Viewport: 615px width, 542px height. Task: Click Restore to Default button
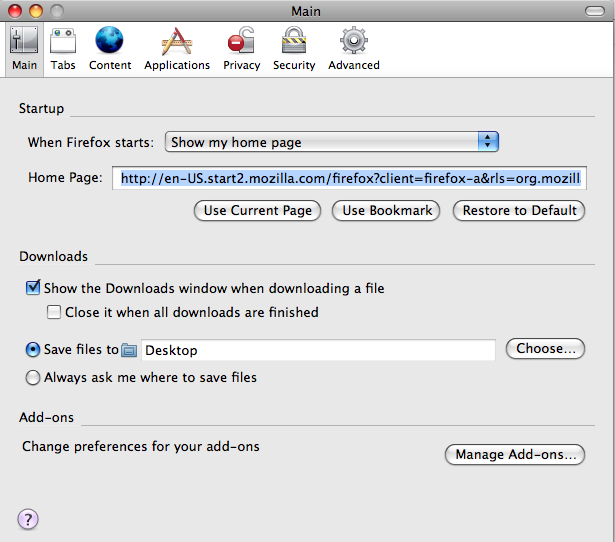[x=519, y=211]
